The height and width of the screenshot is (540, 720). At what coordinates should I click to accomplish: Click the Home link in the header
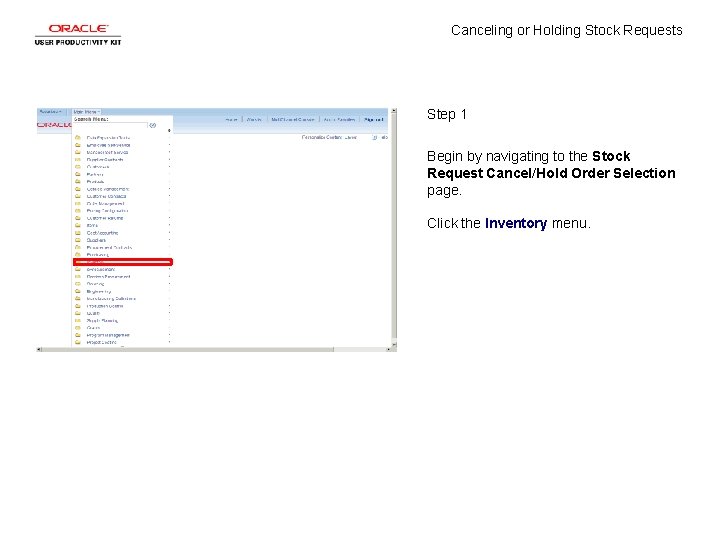[231, 120]
